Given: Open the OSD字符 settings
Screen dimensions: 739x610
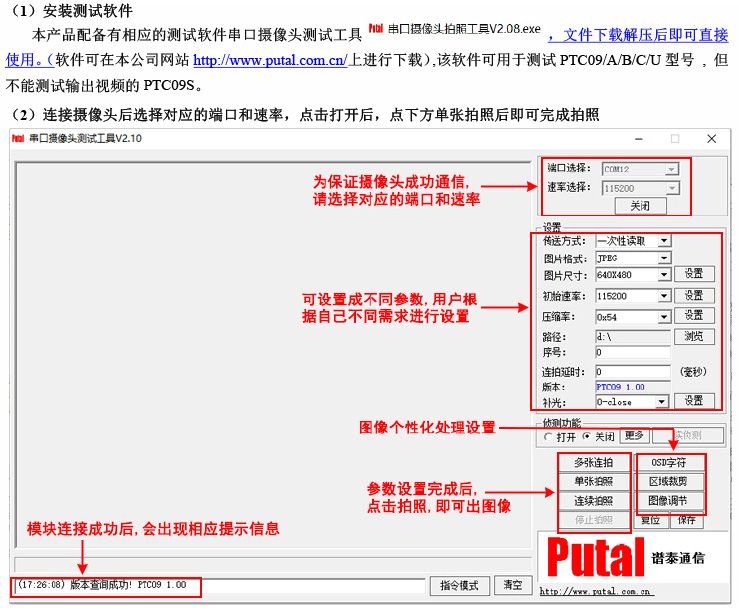Looking at the screenshot, I should (669, 463).
